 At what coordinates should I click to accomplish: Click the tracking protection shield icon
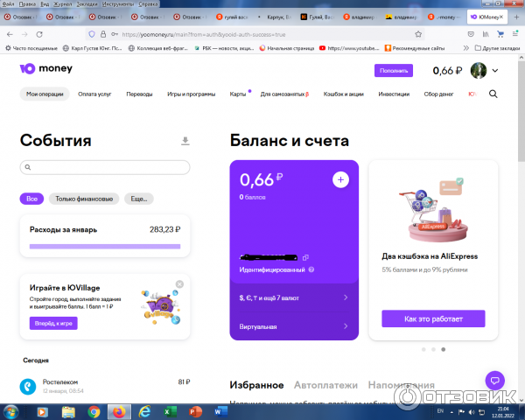pos(92,34)
